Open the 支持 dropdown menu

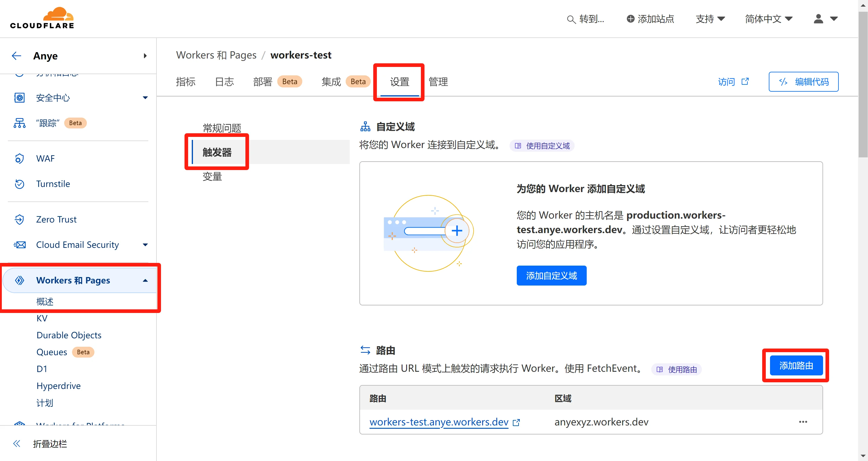[x=710, y=19]
